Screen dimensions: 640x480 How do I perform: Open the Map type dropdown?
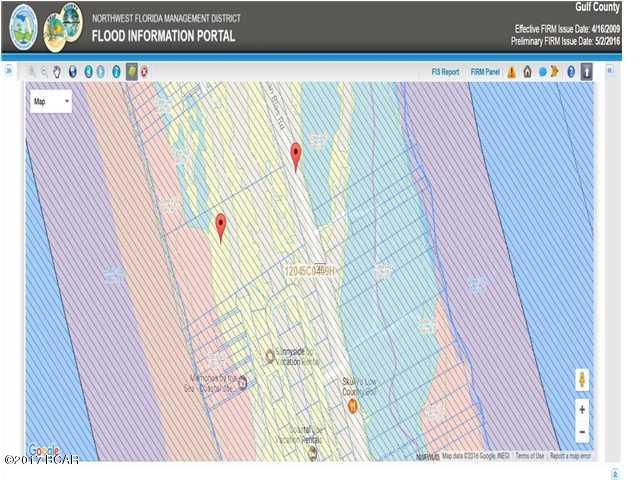pyautogui.click(x=51, y=102)
